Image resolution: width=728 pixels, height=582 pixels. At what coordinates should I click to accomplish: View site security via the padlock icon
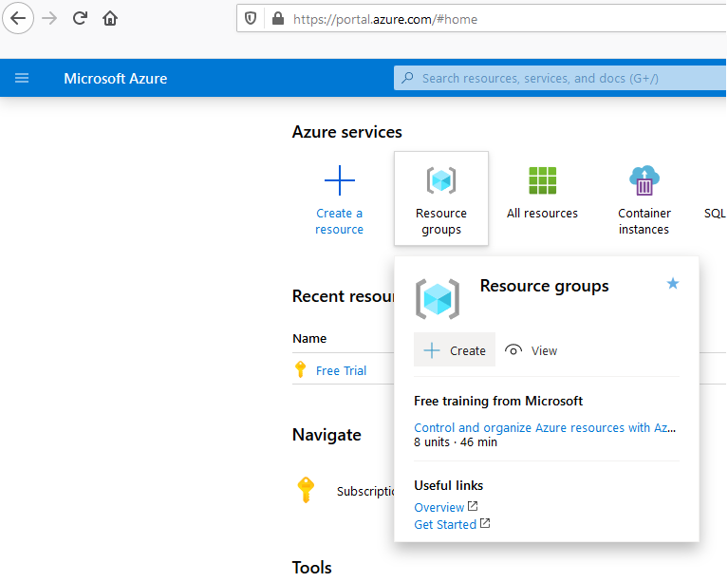coord(278,19)
